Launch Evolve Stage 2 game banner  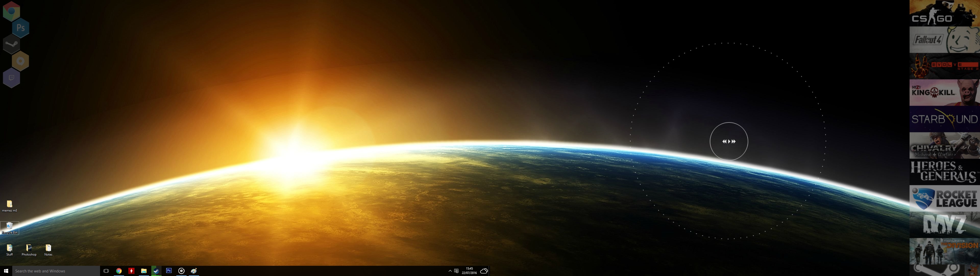click(945, 66)
